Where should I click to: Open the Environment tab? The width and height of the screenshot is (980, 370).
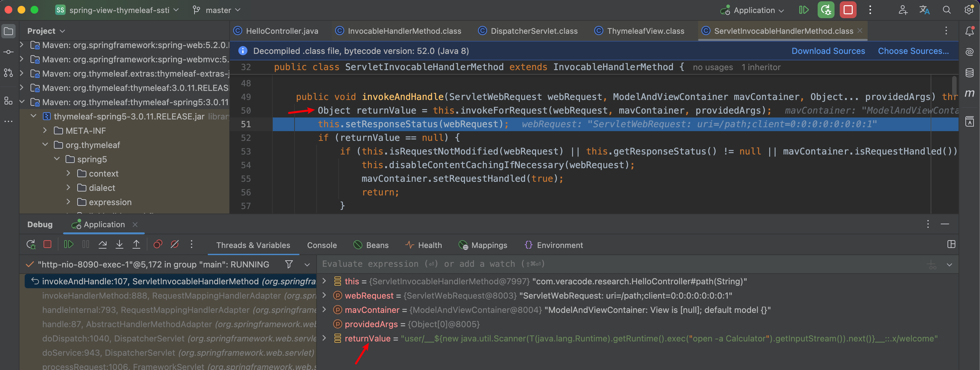pos(554,245)
